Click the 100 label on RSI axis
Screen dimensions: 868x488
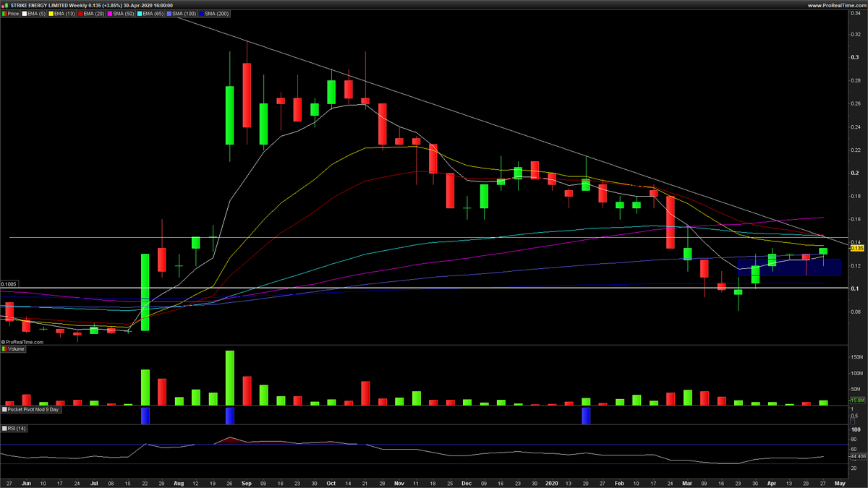[854, 430]
